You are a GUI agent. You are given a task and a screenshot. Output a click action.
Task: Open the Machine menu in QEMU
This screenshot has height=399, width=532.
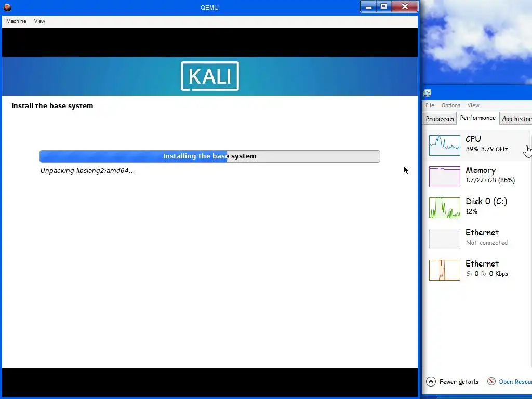coord(16,21)
